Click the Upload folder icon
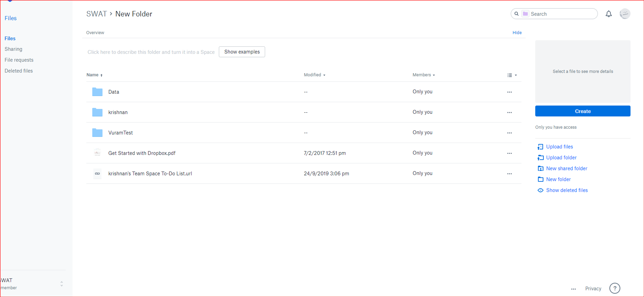The height and width of the screenshot is (297, 644). pyautogui.click(x=540, y=157)
